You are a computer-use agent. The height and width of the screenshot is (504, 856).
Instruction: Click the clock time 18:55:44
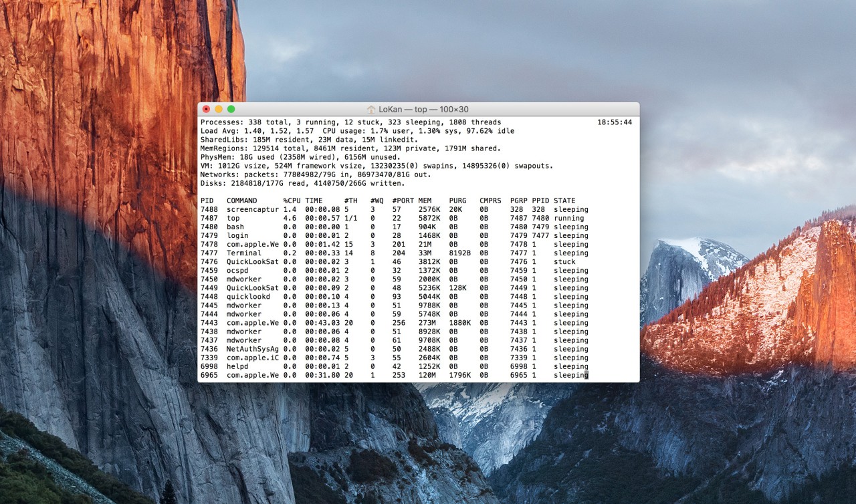click(614, 122)
